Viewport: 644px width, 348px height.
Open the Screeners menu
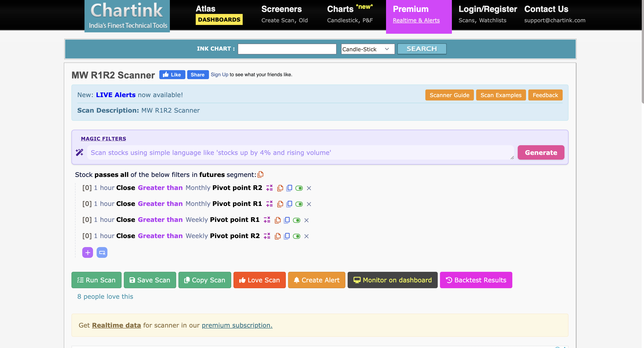click(284, 15)
